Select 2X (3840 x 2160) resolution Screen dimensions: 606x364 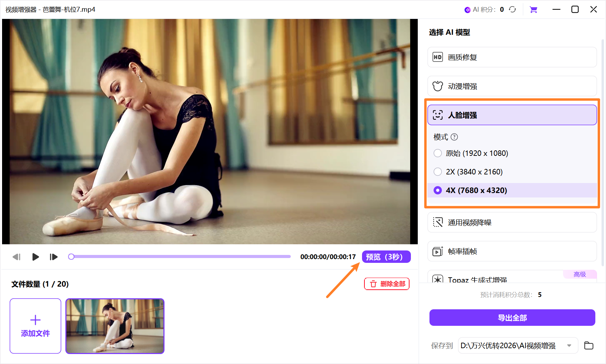click(438, 172)
